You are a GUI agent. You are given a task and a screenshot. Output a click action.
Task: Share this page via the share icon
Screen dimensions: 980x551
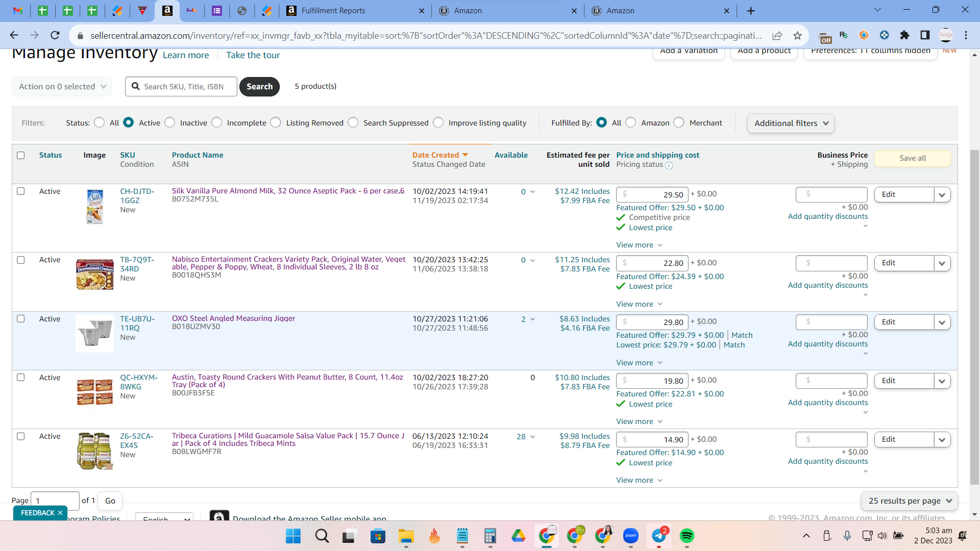777,35
